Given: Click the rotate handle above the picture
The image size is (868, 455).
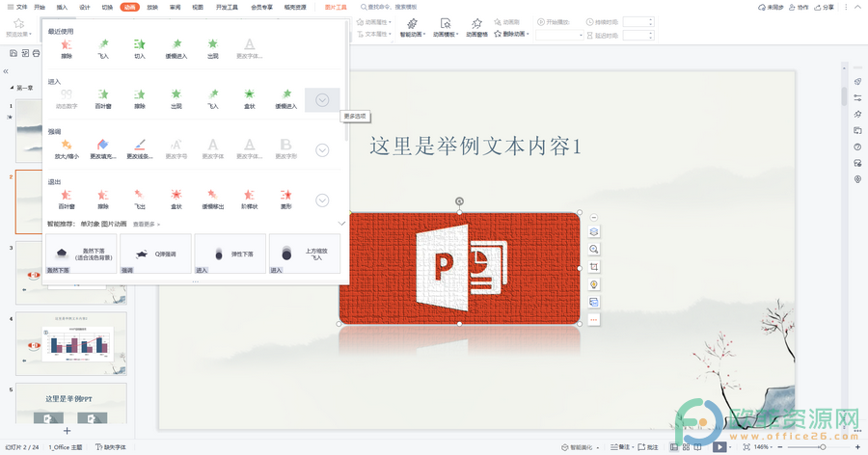Looking at the screenshot, I should tap(459, 201).
